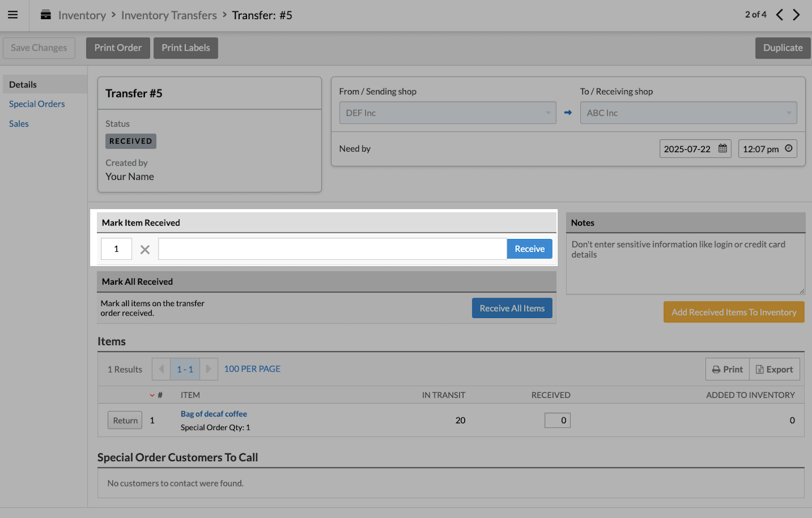Viewport: 812px width, 518px height.
Task: Sort items by the # column
Action: click(x=160, y=395)
